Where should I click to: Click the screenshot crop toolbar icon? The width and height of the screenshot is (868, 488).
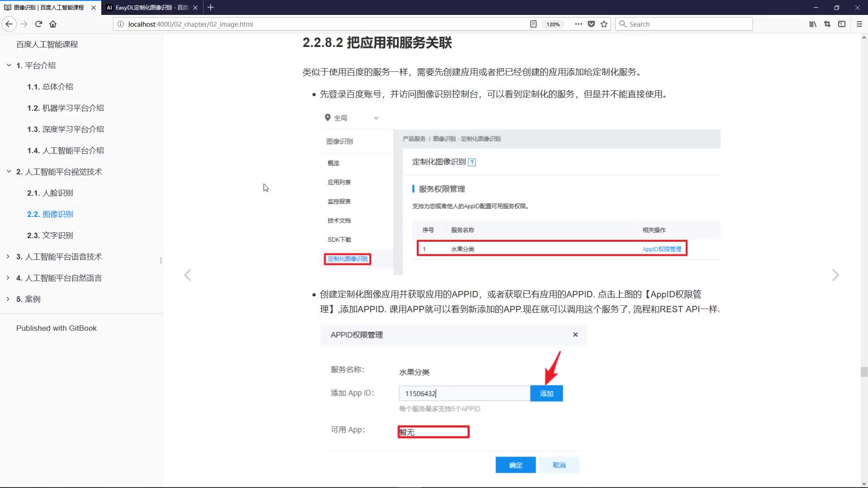click(x=827, y=24)
